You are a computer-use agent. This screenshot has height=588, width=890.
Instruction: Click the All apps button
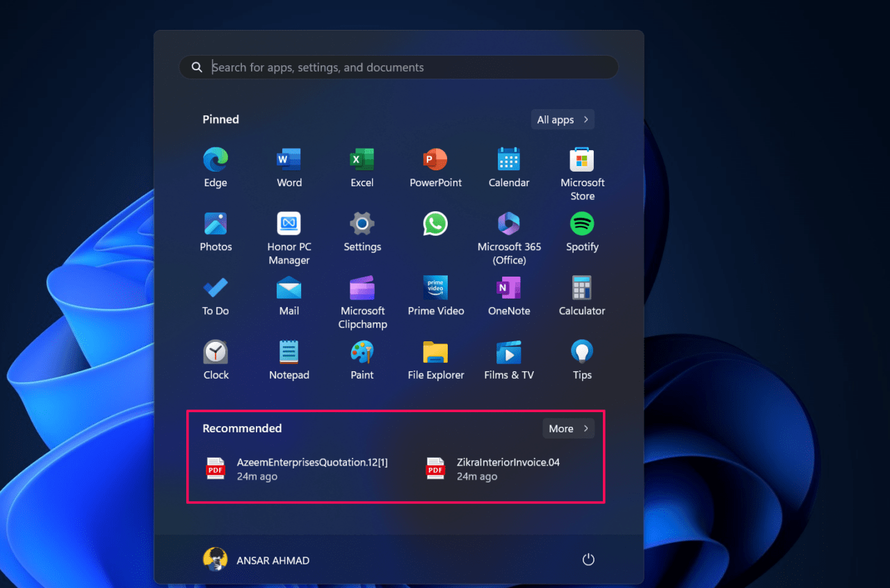(563, 120)
